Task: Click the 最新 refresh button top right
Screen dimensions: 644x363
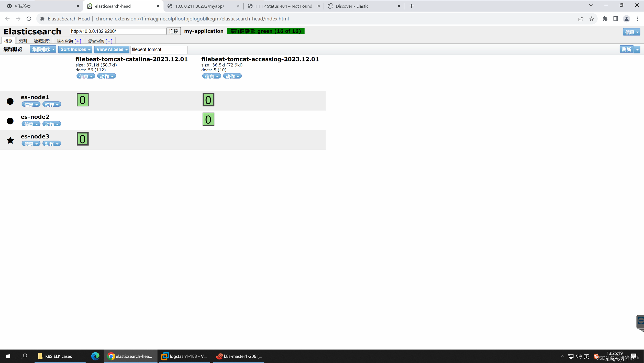Action: point(626,49)
